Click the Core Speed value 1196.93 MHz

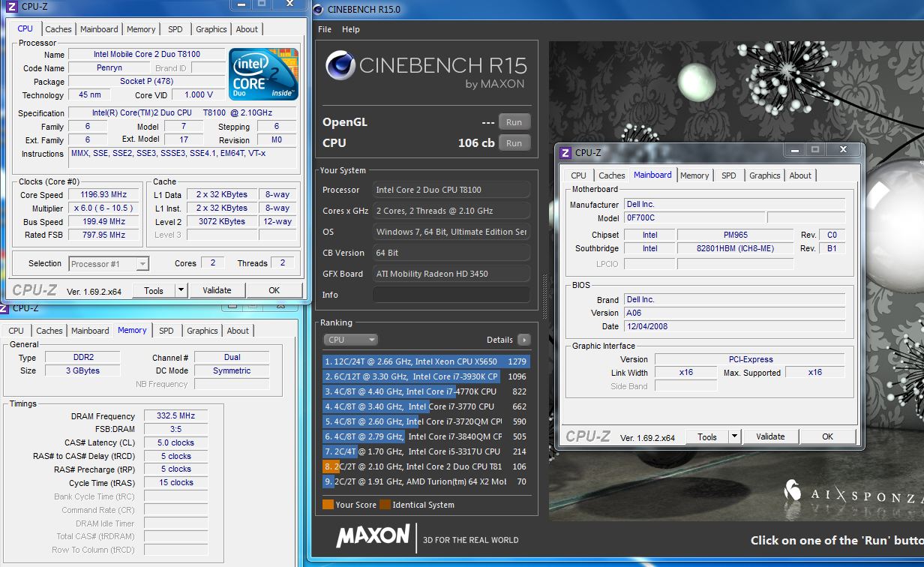[x=104, y=195]
